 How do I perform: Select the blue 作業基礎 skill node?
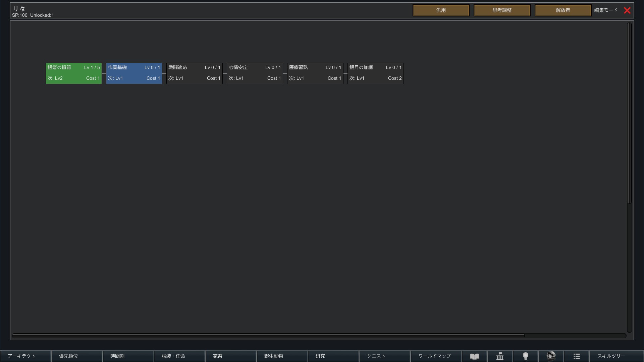(134, 73)
